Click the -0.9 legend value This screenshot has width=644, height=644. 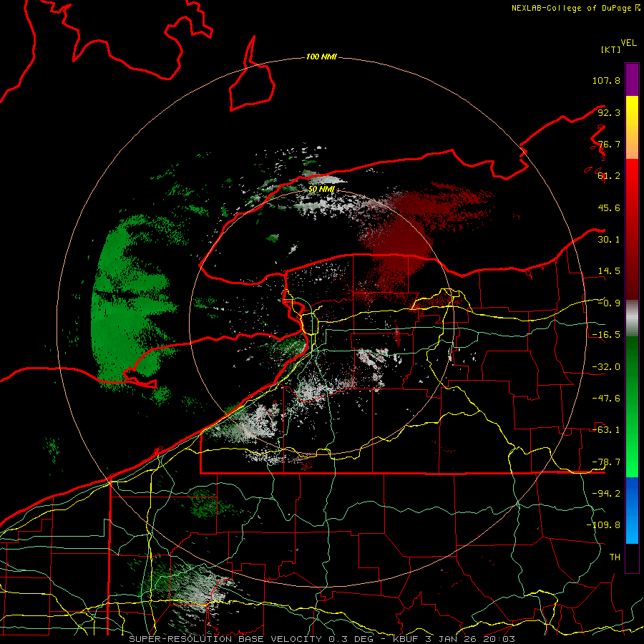click(609, 303)
